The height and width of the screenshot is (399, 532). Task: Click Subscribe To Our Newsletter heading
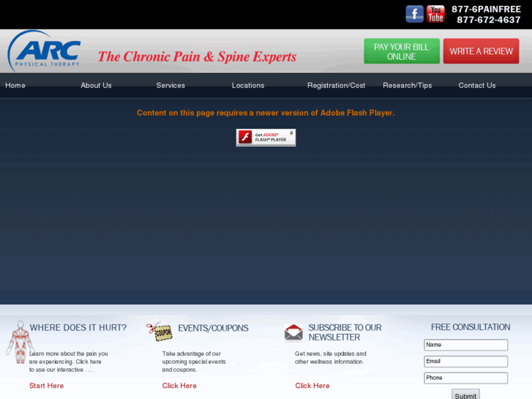point(345,332)
